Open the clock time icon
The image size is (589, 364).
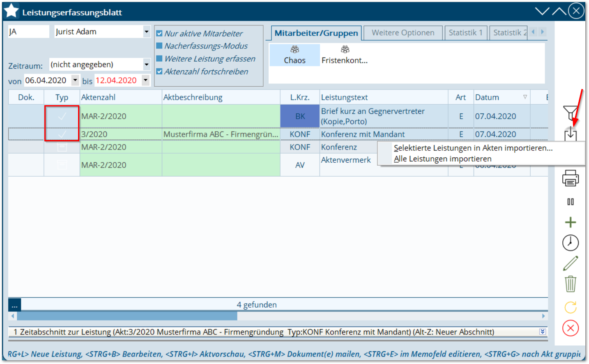click(570, 243)
